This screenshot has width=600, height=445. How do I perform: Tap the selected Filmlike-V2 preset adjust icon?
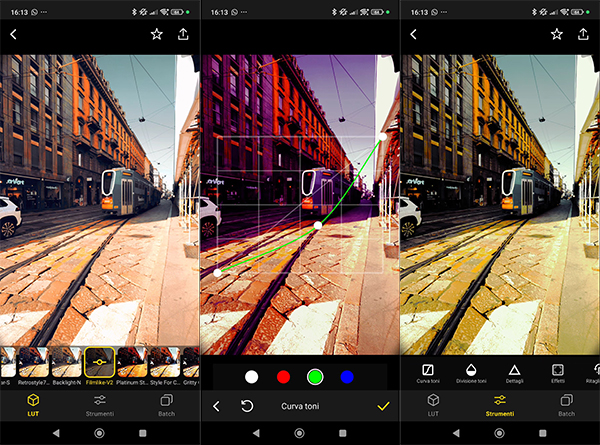[99, 362]
